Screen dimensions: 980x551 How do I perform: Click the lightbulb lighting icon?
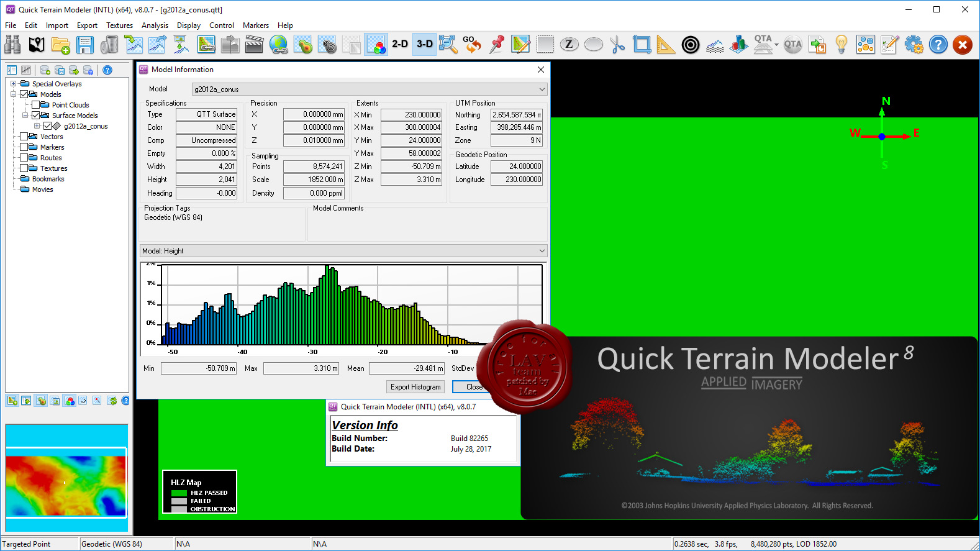click(842, 44)
